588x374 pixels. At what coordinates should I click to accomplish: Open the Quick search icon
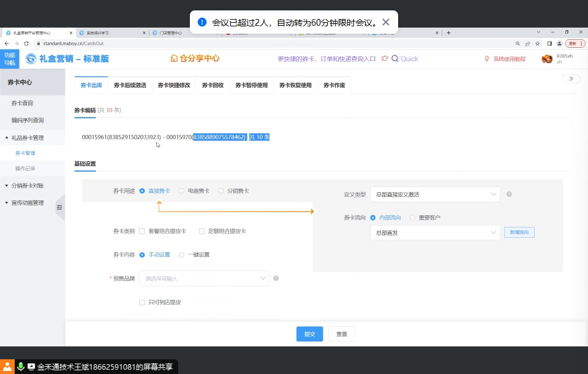[395, 59]
